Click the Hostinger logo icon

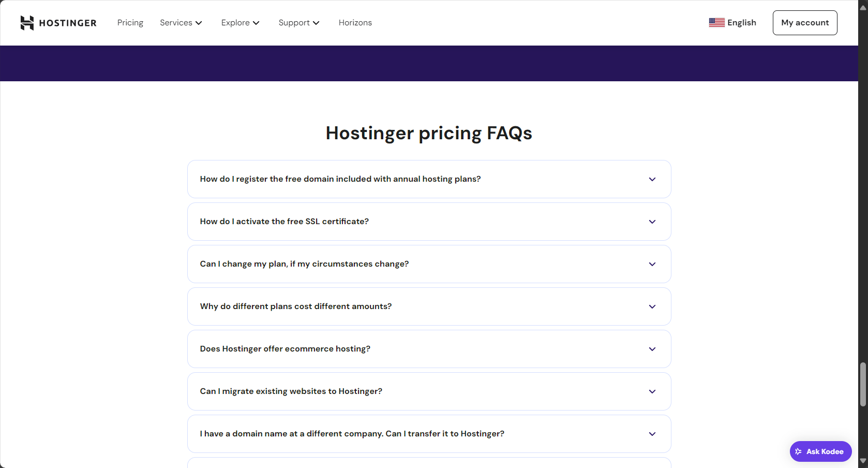[x=27, y=23]
